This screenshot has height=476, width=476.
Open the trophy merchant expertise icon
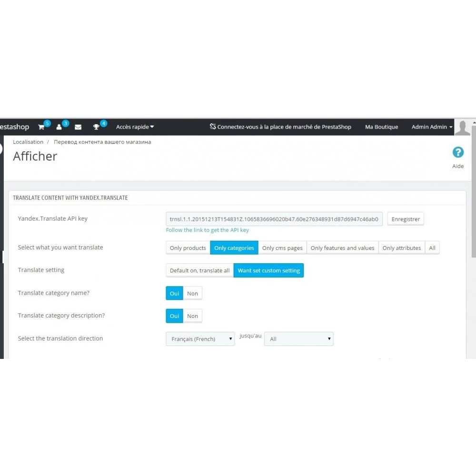(x=96, y=127)
